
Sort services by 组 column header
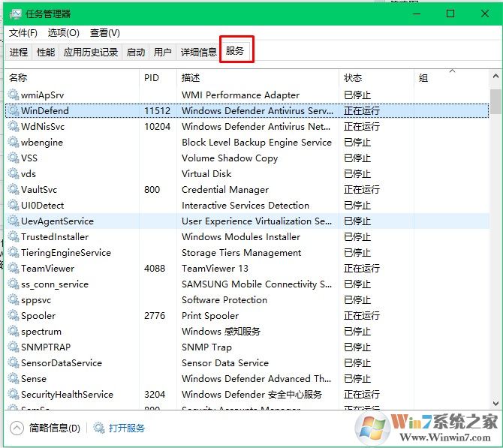pyautogui.click(x=452, y=78)
